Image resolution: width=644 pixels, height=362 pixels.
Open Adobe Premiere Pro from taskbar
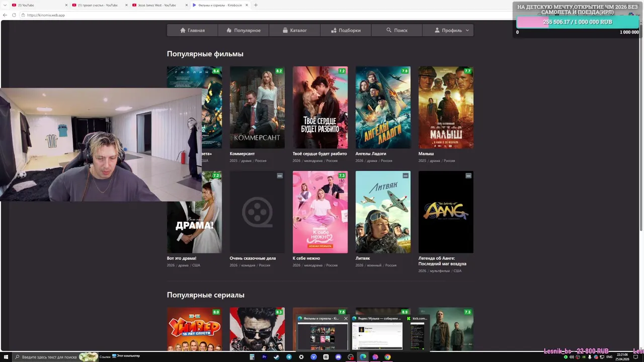pos(264,357)
